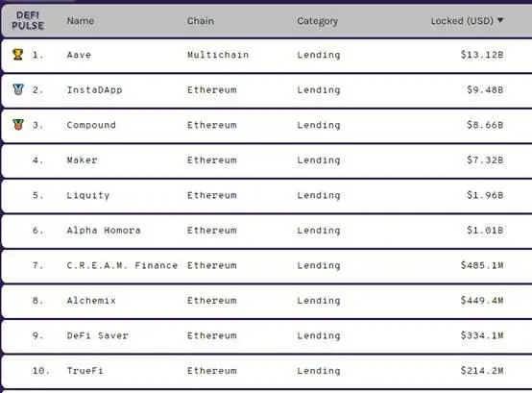
Task: Select the Liquity row
Action: pos(267,196)
